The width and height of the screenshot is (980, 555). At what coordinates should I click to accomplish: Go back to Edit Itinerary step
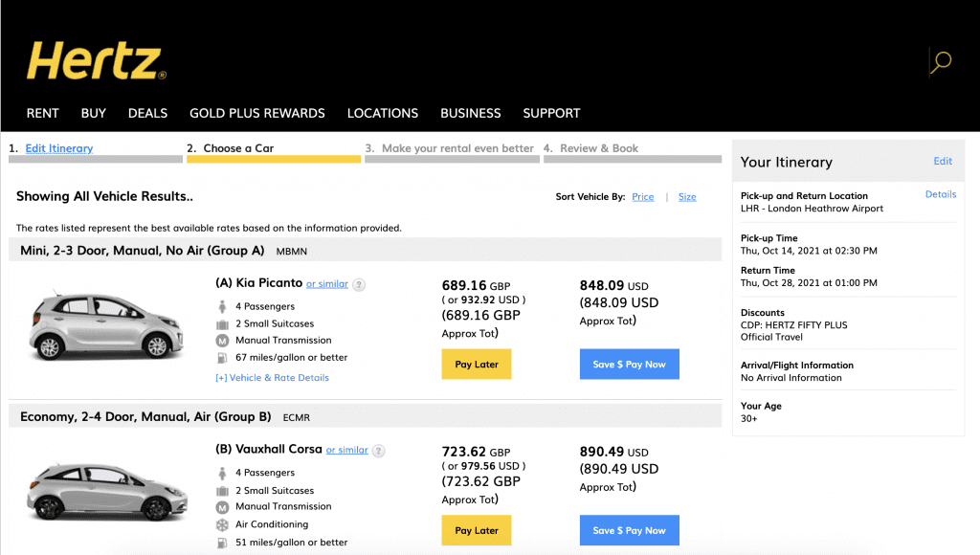[x=58, y=148]
